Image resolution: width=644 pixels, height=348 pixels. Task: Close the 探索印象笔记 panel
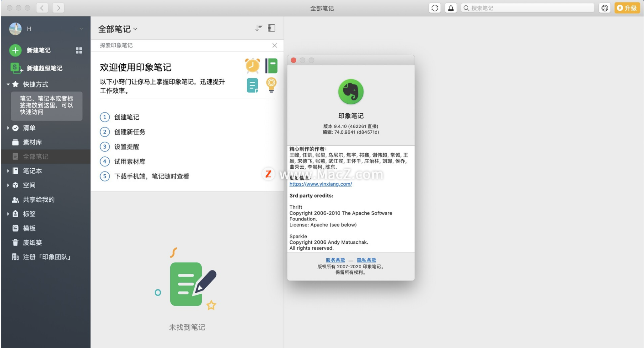275,45
